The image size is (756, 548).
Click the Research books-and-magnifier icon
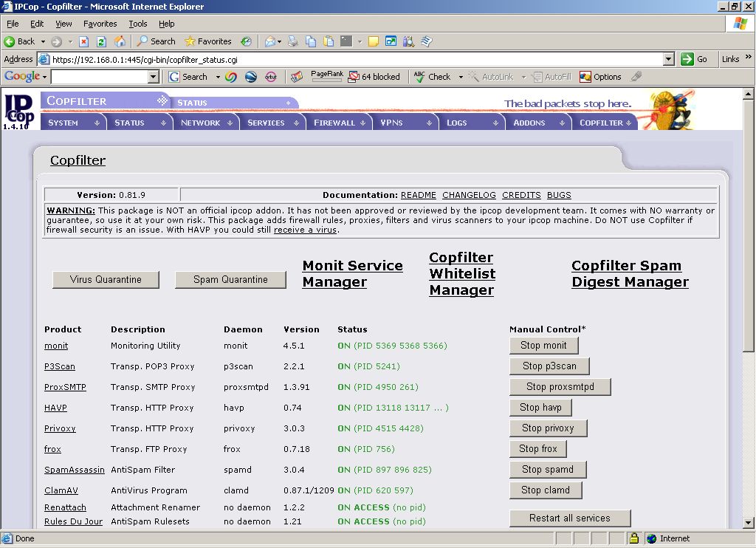point(408,41)
